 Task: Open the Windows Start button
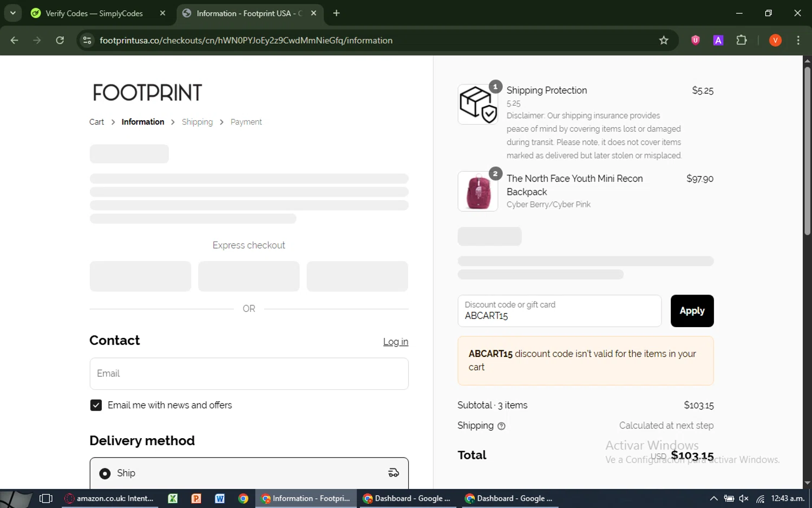click(x=16, y=499)
